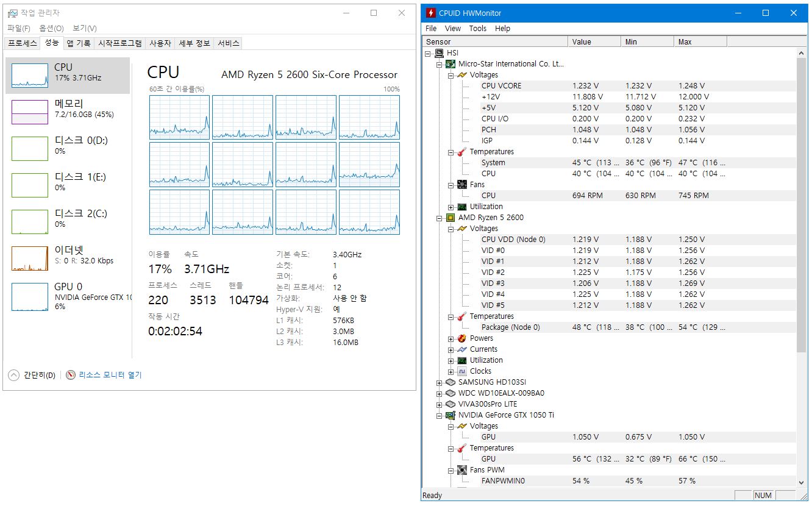
Task: Expand the WDC WD10EALX-009BA0 node
Action: [x=440, y=393]
